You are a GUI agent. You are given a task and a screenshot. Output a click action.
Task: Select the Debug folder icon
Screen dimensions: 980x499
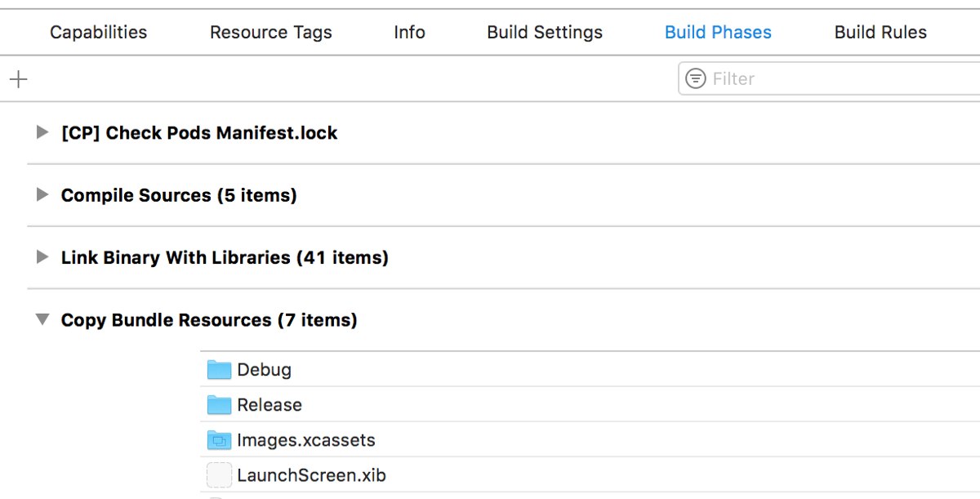pyautogui.click(x=219, y=370)
